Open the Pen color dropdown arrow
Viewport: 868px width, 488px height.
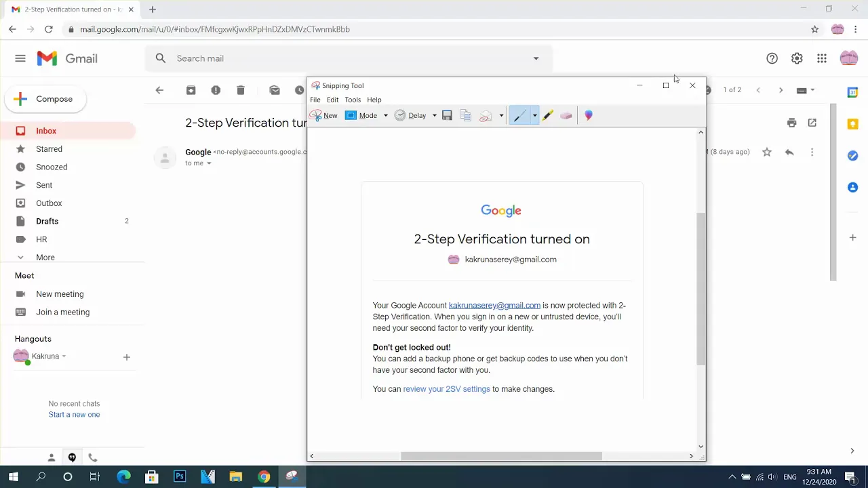[x=534, y=116]
